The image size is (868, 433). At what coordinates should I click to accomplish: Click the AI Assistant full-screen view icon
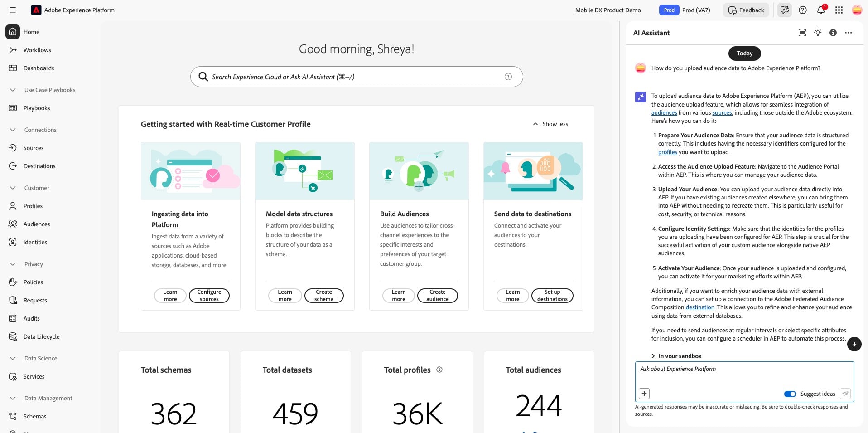(802, 33)
